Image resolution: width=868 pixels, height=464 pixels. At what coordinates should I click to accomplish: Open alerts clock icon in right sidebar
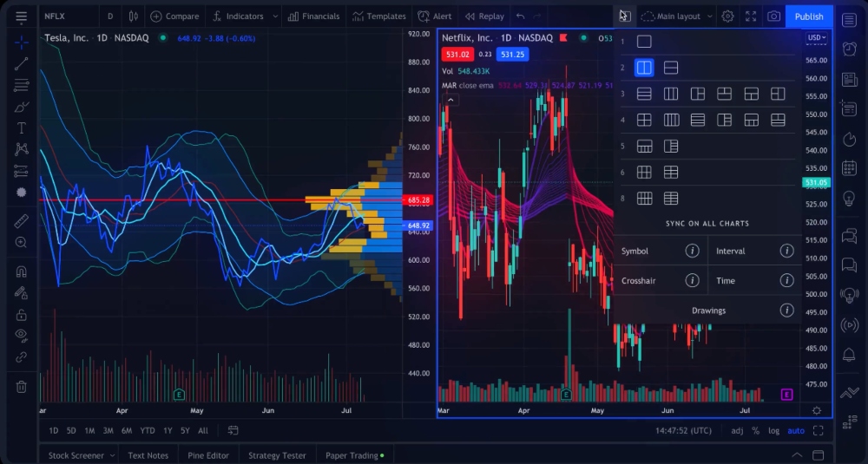click(849, 49)
